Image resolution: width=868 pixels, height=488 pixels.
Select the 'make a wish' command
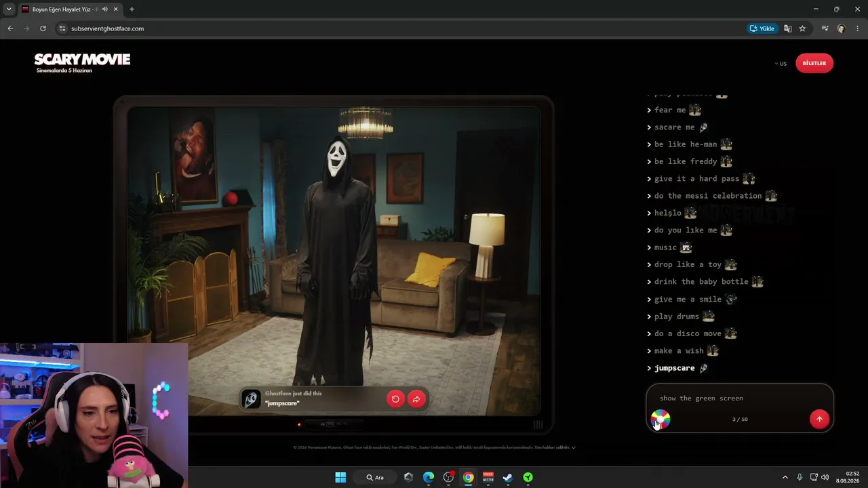click(x=679, y=351)
